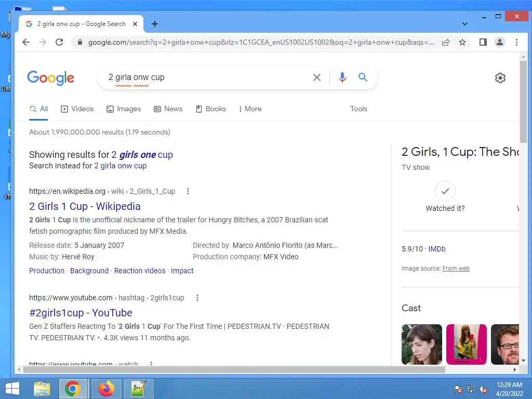Open search Tools options
Image resolution: width=532 pixels, height=399 pixels.
[358, 109]
